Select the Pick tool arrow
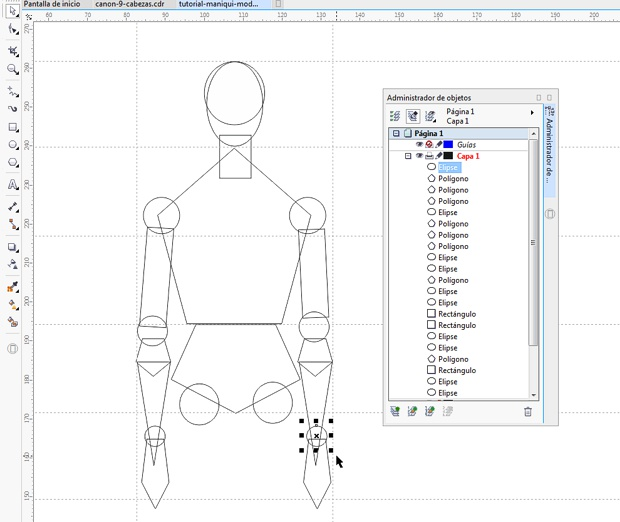Screen dimensions: 620x522 13,11
